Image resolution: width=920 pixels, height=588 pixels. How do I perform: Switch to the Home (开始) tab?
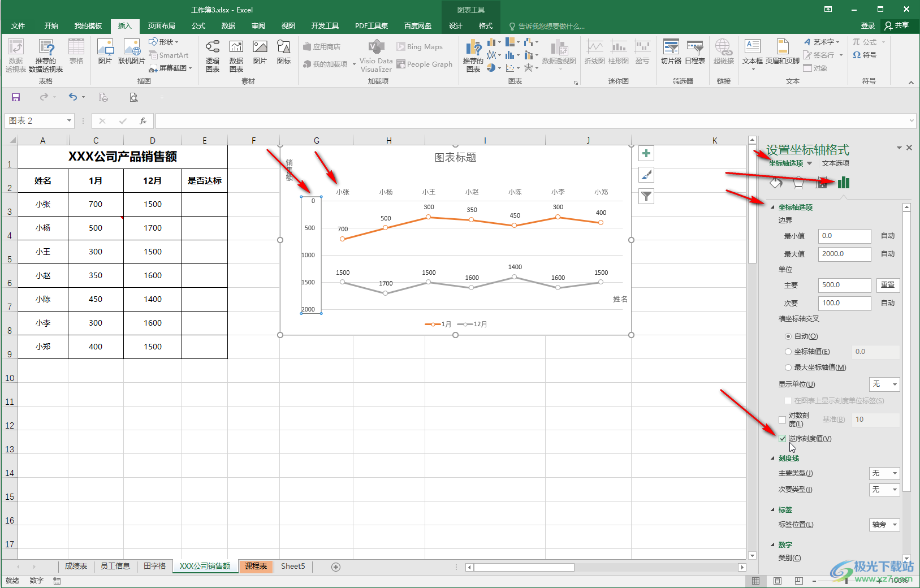[x=51, y=26]
